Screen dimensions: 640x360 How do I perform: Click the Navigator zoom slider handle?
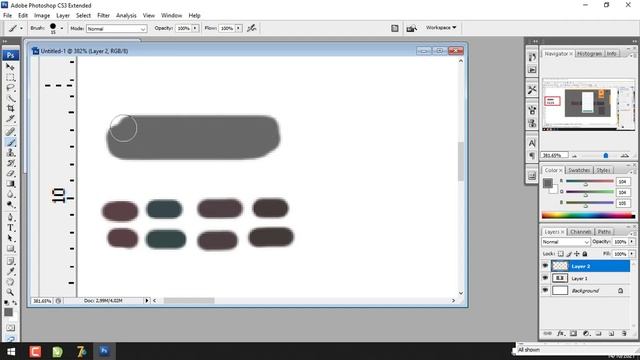point(606,156)
